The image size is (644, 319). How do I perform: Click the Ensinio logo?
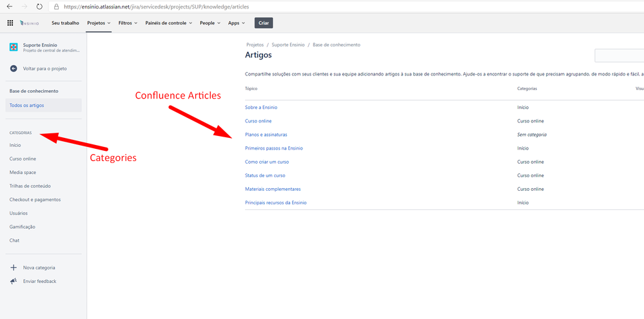[30, 23]
